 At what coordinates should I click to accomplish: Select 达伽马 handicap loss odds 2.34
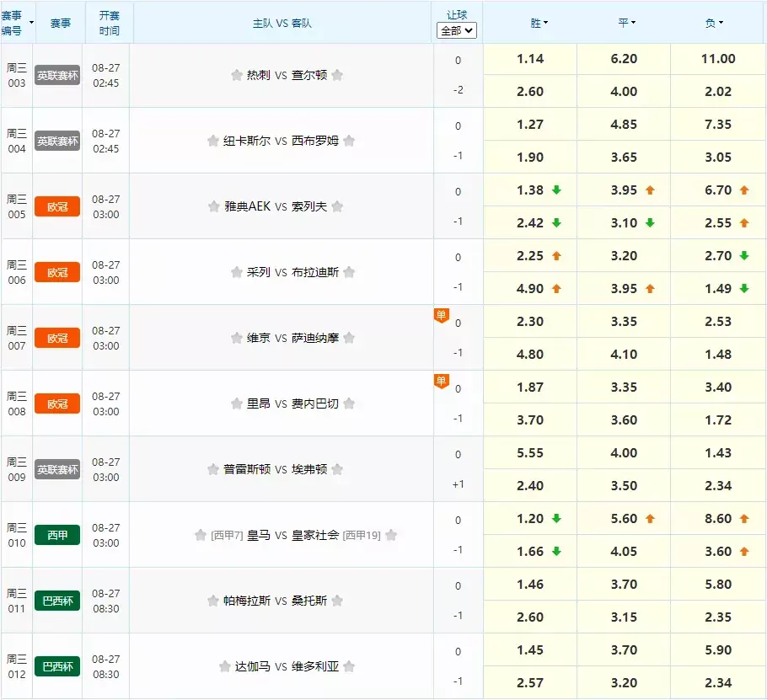718,683
